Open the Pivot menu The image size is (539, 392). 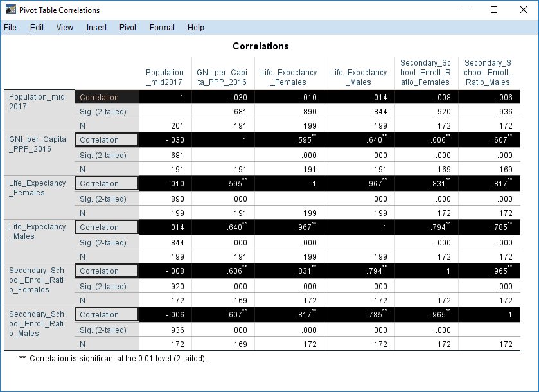pos(128,28)
